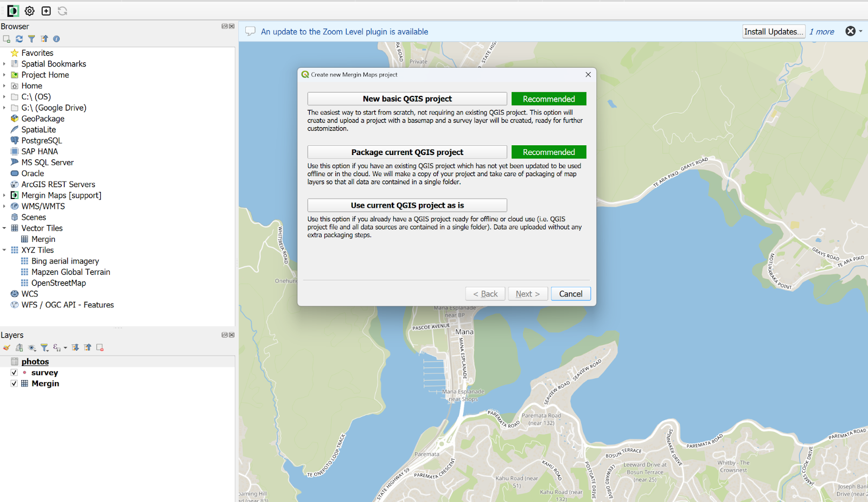This screenshot has height=502, width=868.
Task: Close the Browser panel
Action: [x=232, y=26]
